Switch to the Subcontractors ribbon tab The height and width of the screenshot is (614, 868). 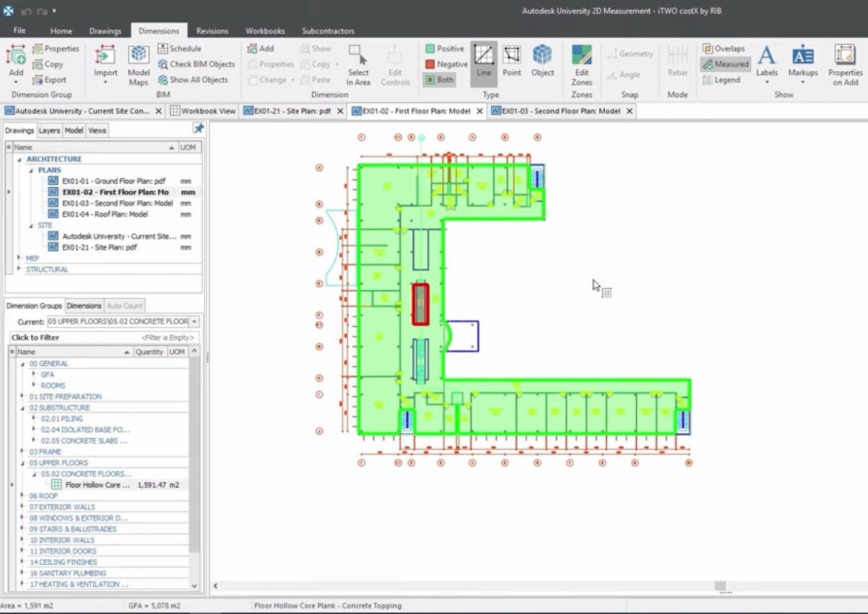click(x=328, y=31)
